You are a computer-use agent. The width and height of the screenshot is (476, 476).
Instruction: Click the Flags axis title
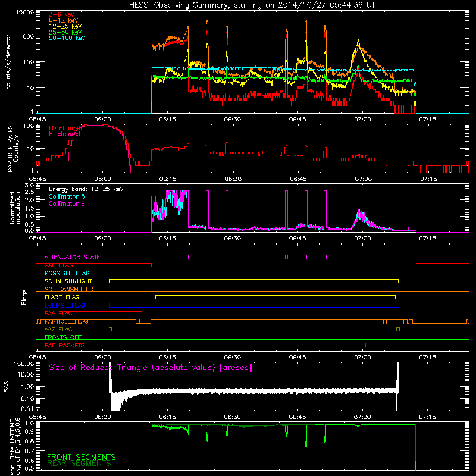(24, 297)
